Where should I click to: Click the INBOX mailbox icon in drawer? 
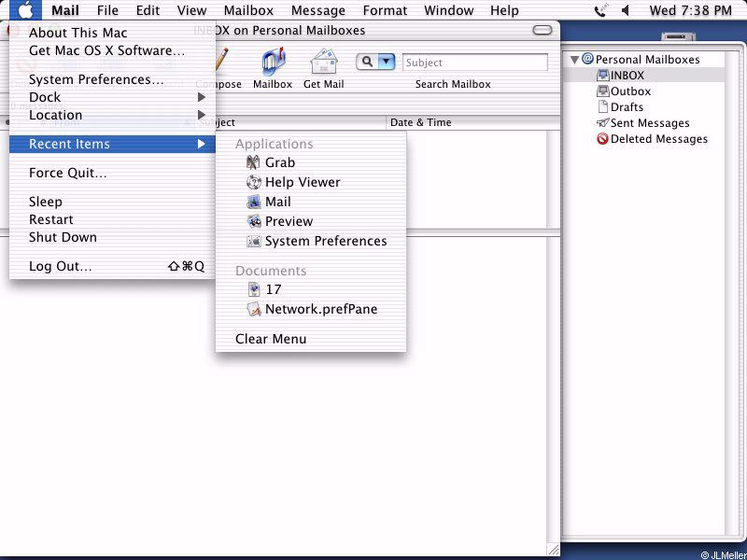coord(603,76)
